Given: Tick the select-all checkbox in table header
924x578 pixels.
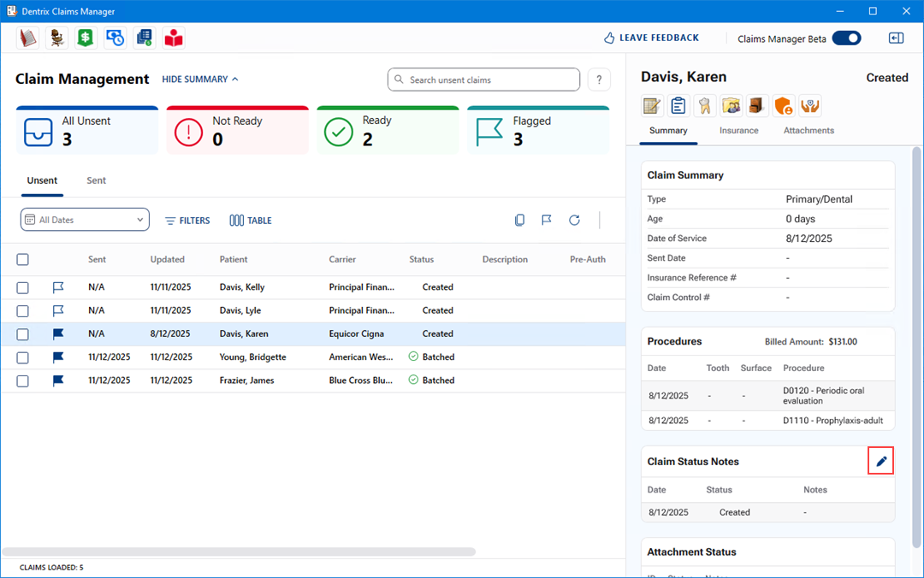Looking at the screenshot, I should [x=23, y=260].
